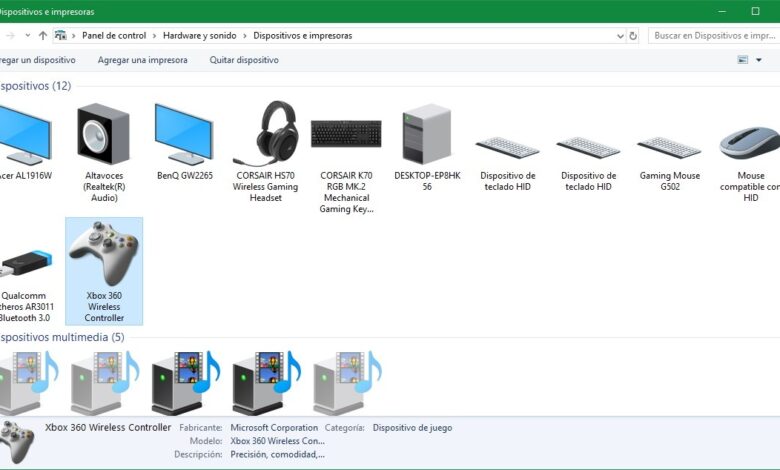Click Quitar dispositivo

(x=244, y=60)
